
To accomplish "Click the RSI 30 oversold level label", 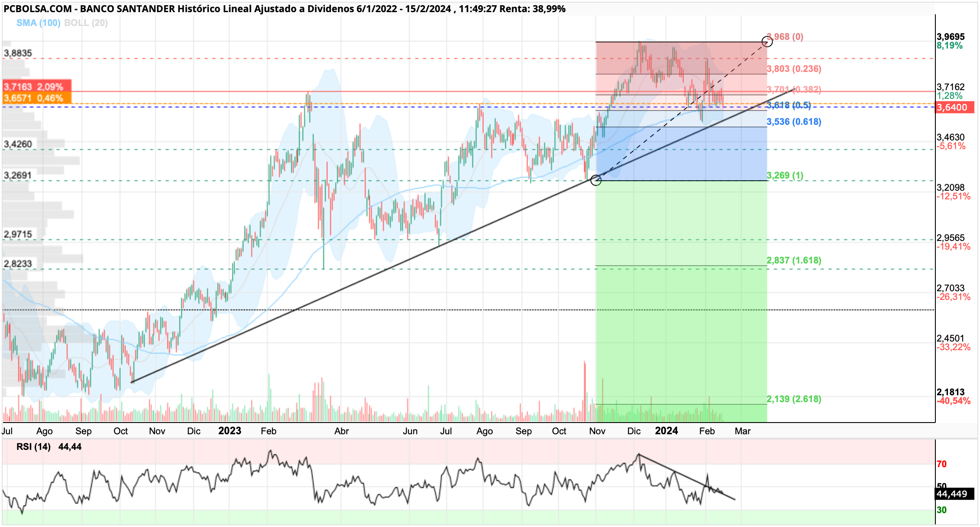I will tap(941, 510).
